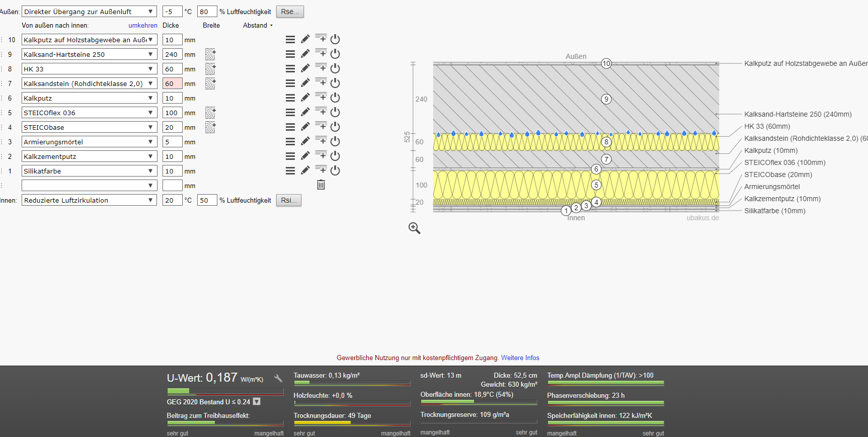868x437 pixels.
Task: Click the pencil edit icon for HK 33 layer
Action: click(x=305, y=68)
